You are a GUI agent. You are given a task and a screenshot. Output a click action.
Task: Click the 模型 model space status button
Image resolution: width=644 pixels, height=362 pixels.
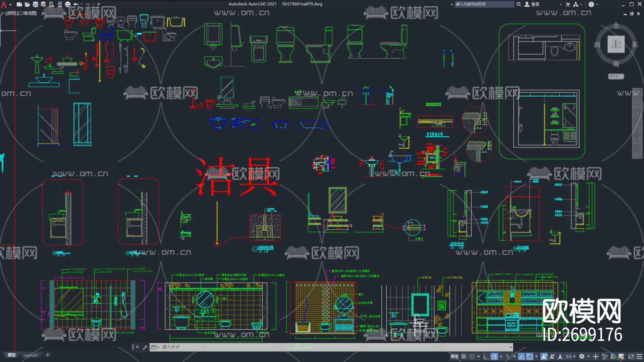(x=454, y=356)
